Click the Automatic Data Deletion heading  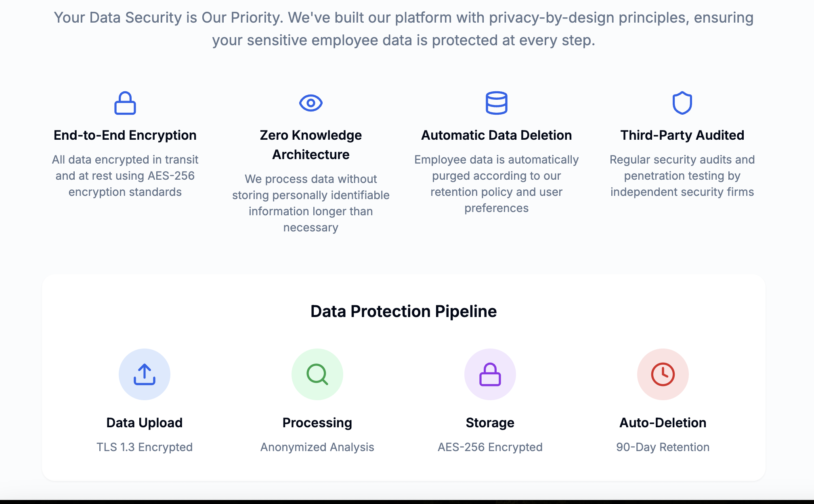[x=497, y=135]
